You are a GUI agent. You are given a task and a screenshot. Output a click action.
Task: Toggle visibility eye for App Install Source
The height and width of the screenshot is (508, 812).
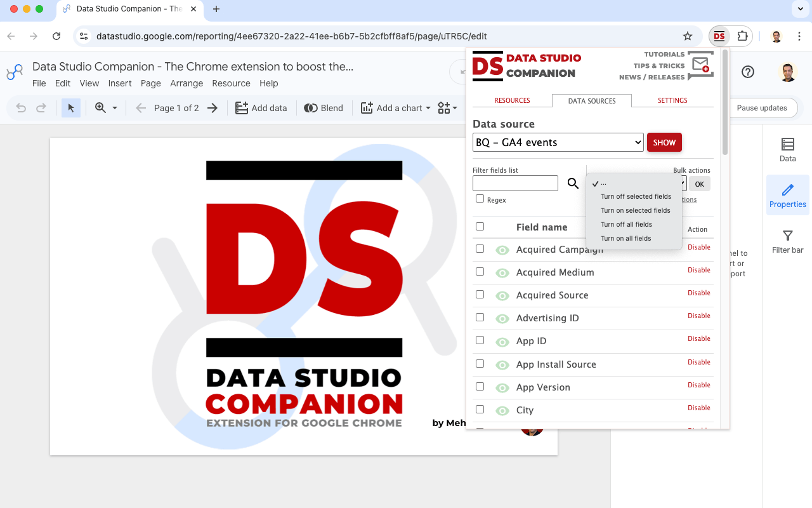click(x=502, y=365)
